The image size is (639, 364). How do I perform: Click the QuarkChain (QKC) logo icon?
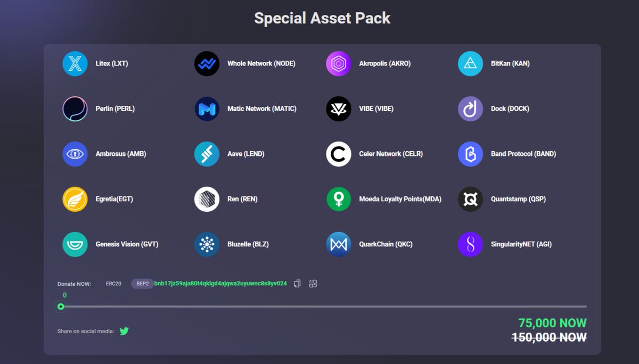tap(339, 244)
